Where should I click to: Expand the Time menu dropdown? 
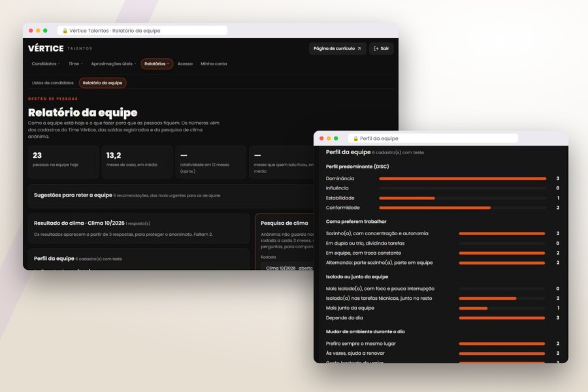75,64
